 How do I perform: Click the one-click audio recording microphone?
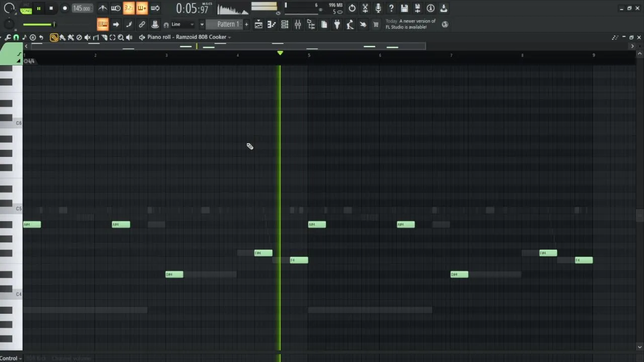coord(378,8)
